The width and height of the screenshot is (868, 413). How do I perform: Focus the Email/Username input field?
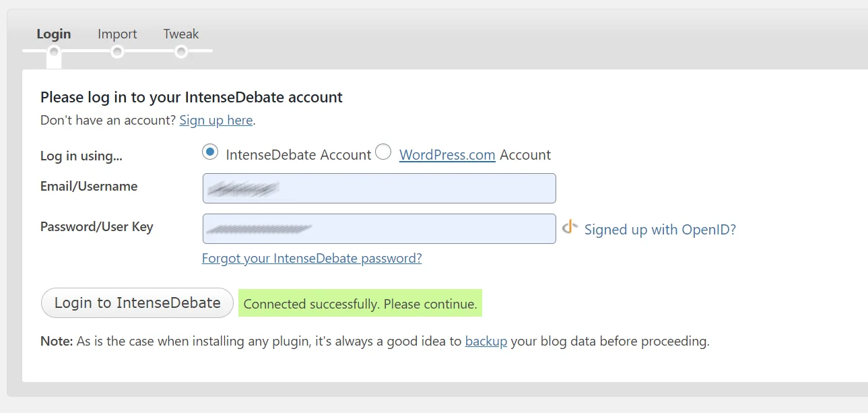(x=379, y=189)
